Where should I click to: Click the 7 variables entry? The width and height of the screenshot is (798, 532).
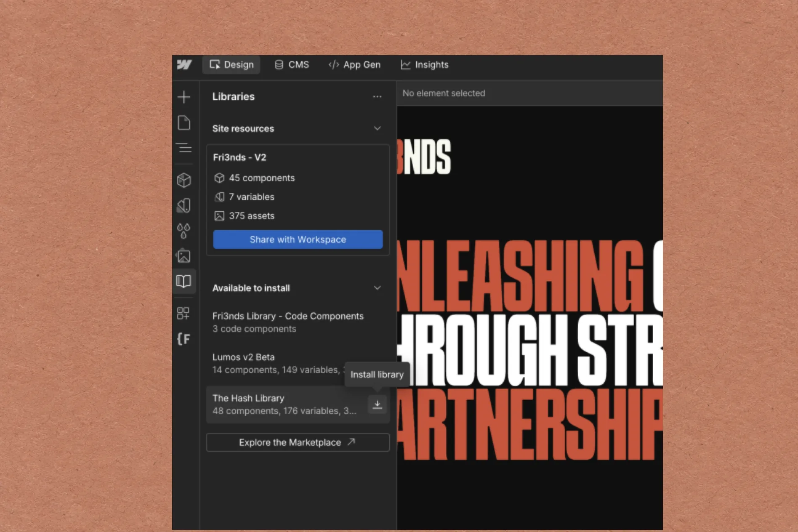coord(245,197)
